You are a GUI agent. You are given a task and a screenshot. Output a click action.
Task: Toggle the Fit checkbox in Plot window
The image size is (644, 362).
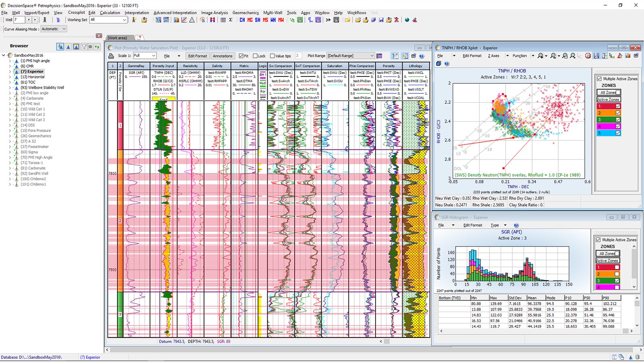[x=241, y=56]
